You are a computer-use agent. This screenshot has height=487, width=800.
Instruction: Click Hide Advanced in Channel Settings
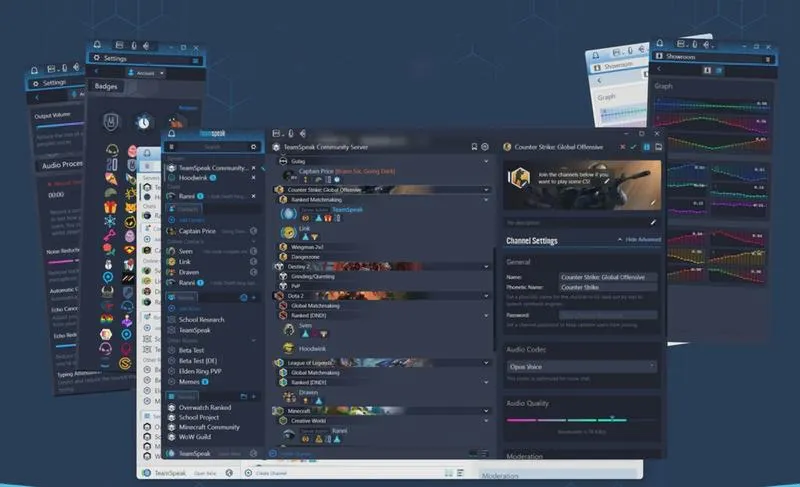pyautogui.click(x=639, y=239)
